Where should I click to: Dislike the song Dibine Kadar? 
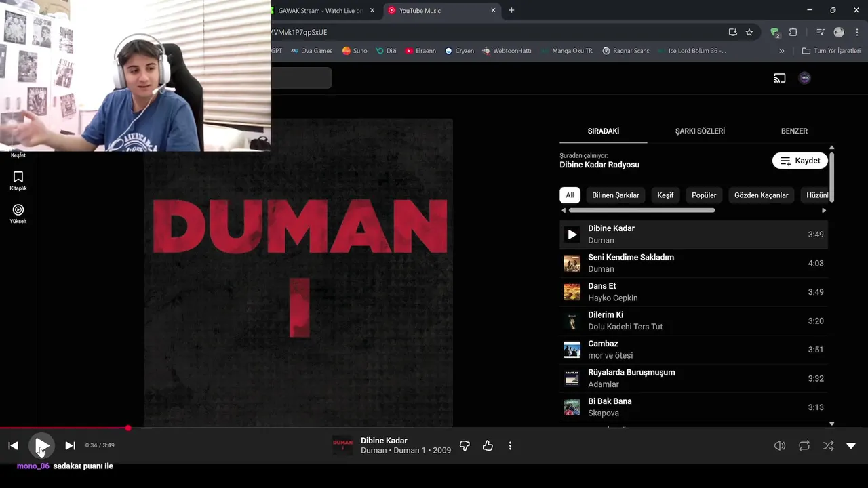coord(465,445)
